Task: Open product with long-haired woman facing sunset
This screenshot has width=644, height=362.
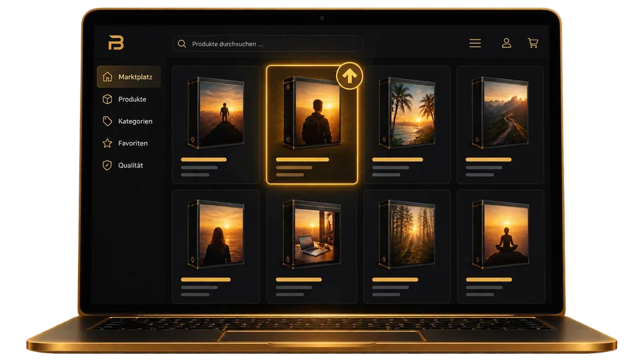Action: (x=216, y=247)
